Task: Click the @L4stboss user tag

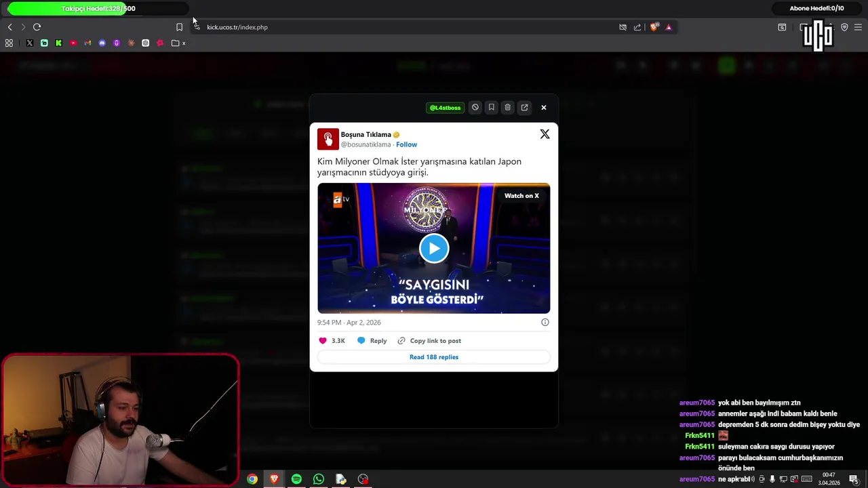Action: pos(445,108)
